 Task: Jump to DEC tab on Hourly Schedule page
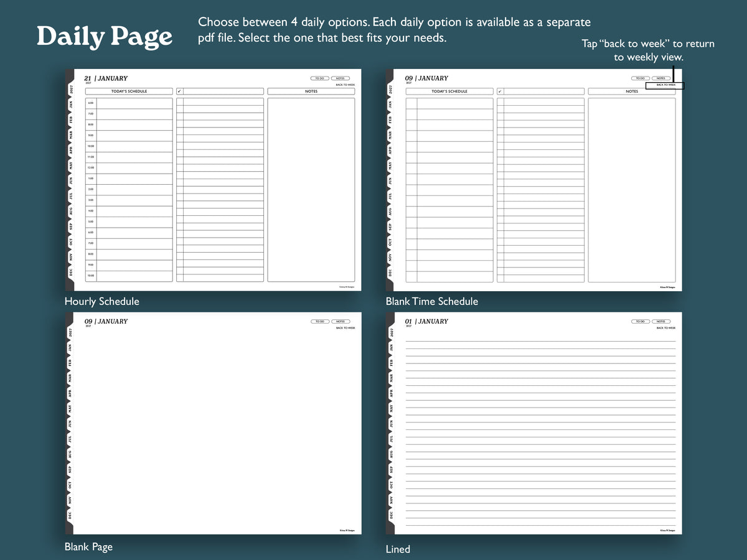[x=70, y=273]
